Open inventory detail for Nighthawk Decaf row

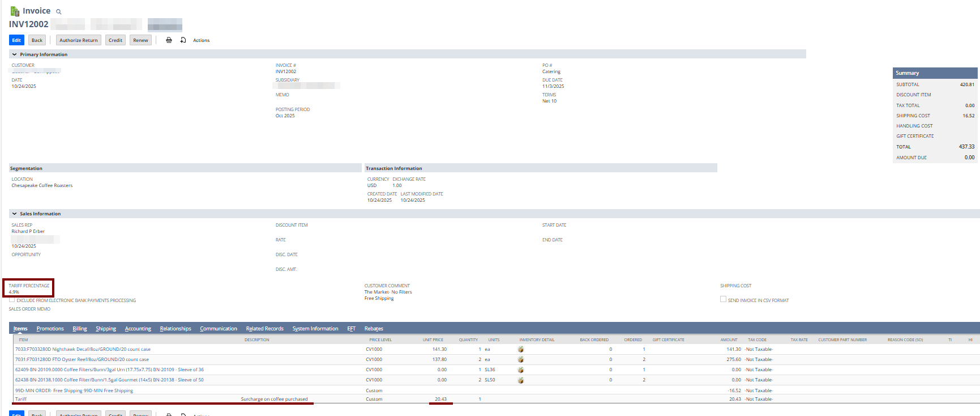coord(520,350)
